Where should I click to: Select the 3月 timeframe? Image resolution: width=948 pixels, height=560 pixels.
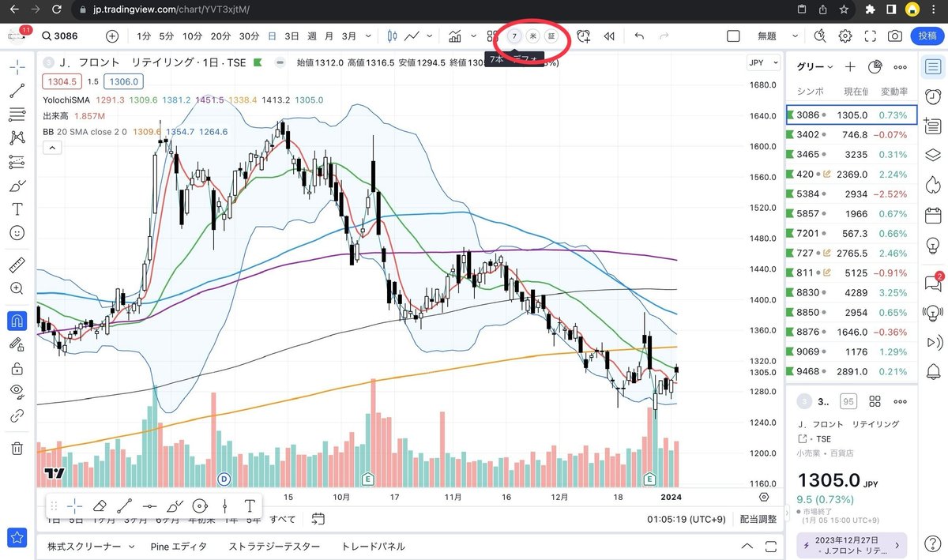(x=349, y=36)
